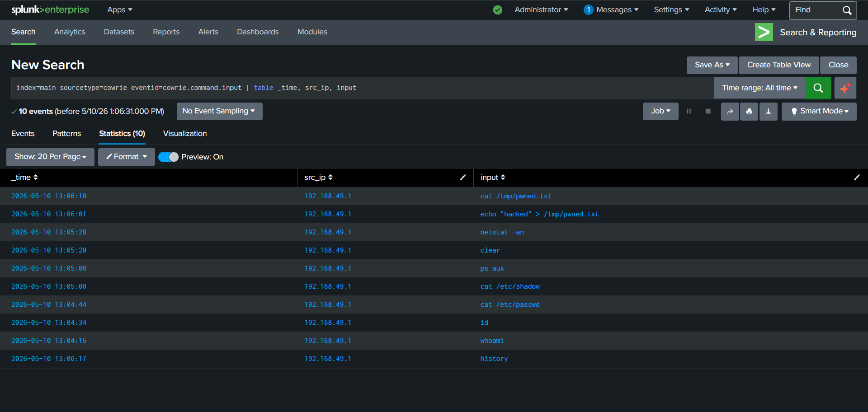Viewport: 868px width, 412px height.
Task: Click the Splunk enterprise logo
Action: click(x=50, y=10)
